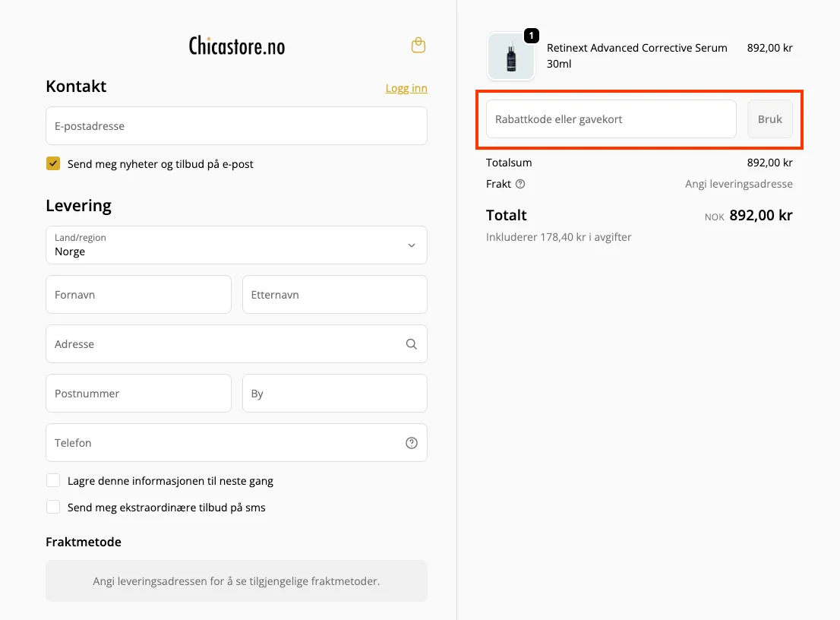The width and height of the screenshot is (840, 620).
Task: Click the By city field
Action: pyautogui.click(x=335, y=394)
